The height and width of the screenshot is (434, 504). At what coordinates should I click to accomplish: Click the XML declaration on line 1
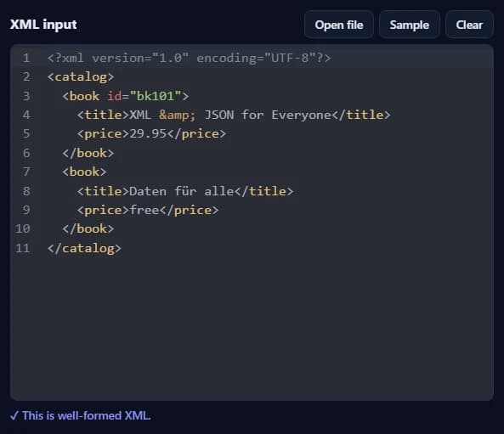pos(189,58)
